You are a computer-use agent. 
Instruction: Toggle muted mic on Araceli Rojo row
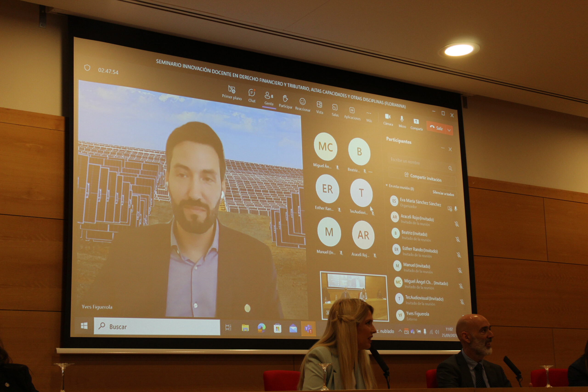[457, 224]
